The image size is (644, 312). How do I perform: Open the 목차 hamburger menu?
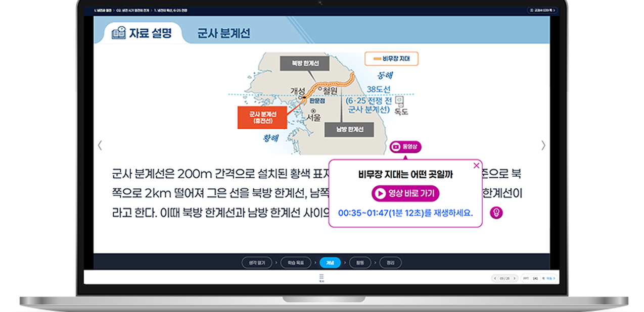point(321,278)
